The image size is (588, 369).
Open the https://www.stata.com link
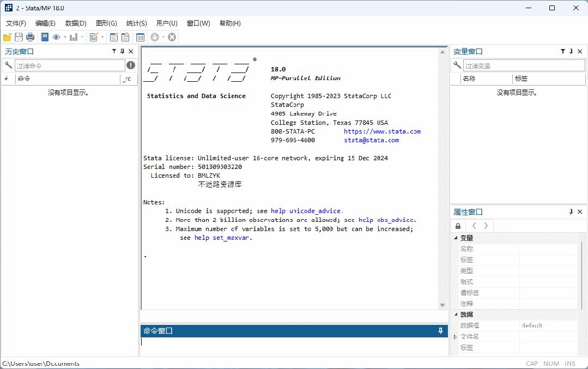[382, 131]
